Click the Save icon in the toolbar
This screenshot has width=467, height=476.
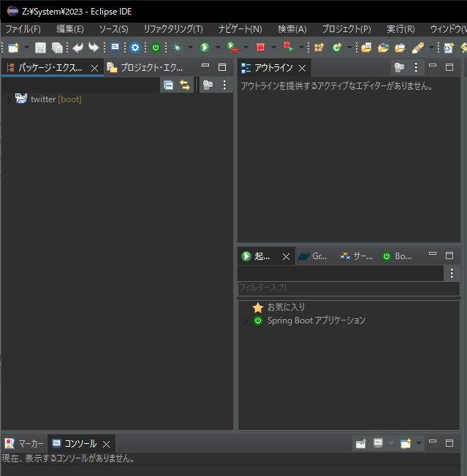click(x=40, y=47)
